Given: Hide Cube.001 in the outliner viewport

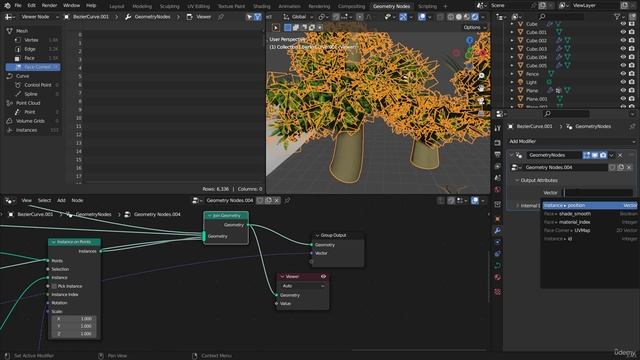Looking at the screenshot, I should coord(623,32).
